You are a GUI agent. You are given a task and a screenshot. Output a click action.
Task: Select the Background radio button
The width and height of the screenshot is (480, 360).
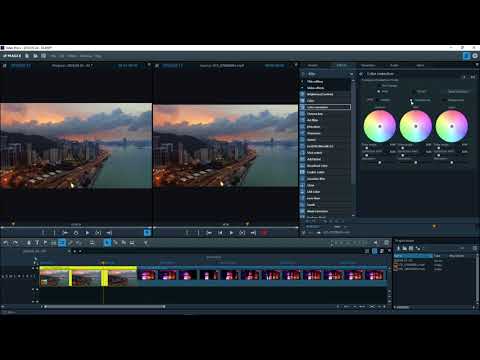(444, 100)
